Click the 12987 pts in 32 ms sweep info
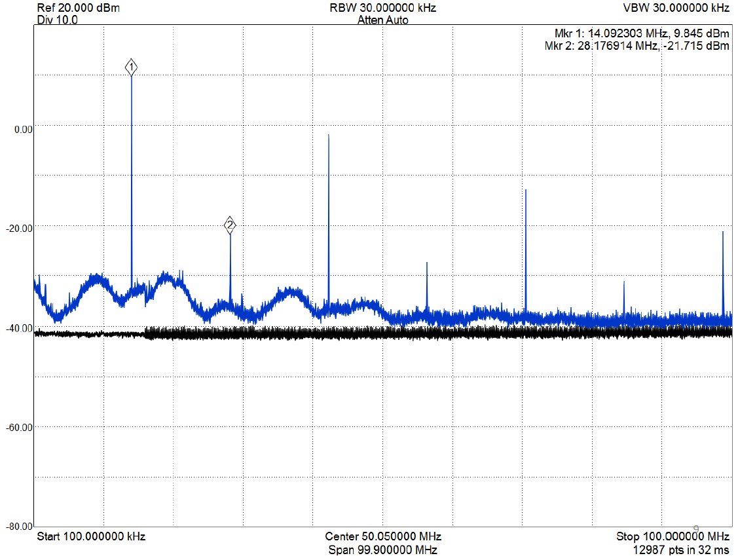The height and width of the screenshot is (560, 738). 681,550
